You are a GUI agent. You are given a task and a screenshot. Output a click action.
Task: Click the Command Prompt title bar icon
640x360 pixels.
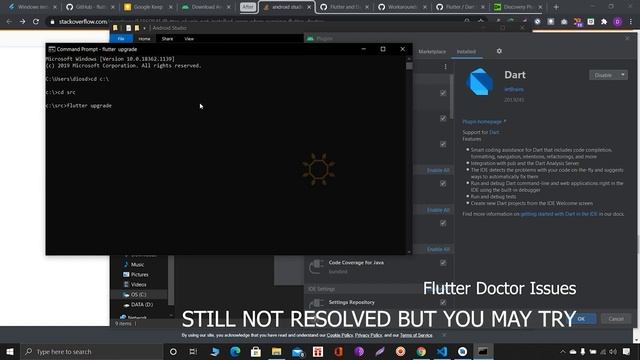click(51, 49)
